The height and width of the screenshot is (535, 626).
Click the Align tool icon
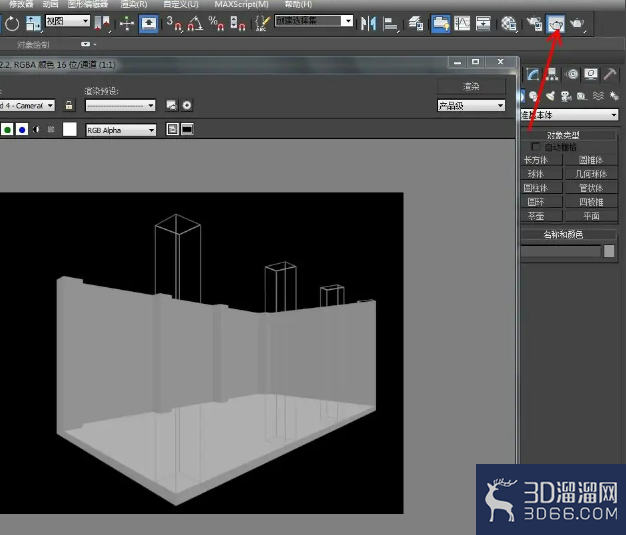tap(390, 24)
